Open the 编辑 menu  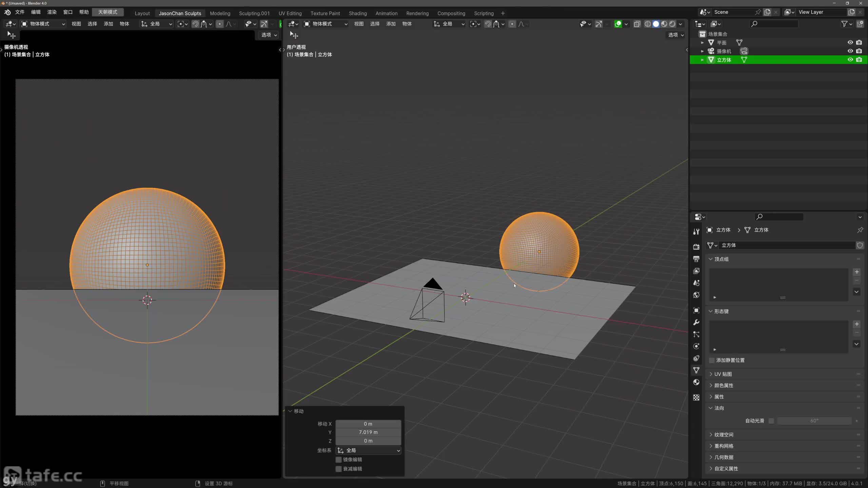[36, 12]
